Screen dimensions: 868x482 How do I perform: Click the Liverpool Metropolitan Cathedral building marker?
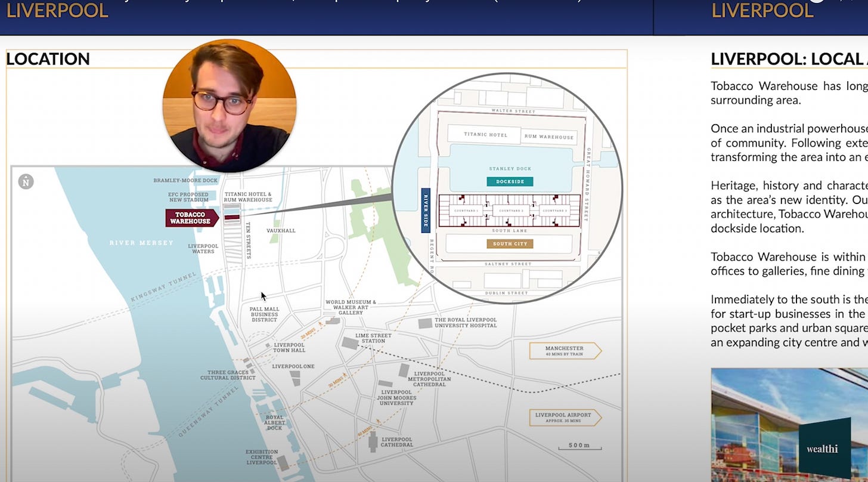coord(404,370)
